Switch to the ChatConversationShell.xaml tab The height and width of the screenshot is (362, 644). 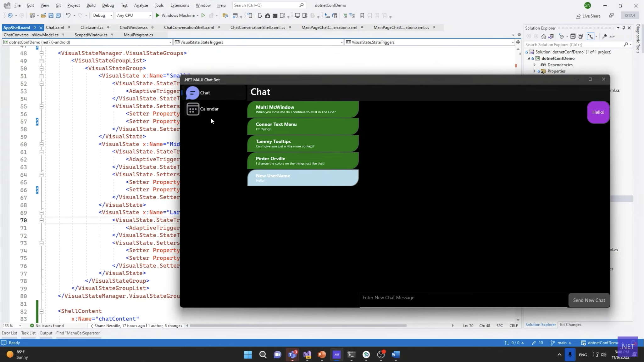(189, 28)
